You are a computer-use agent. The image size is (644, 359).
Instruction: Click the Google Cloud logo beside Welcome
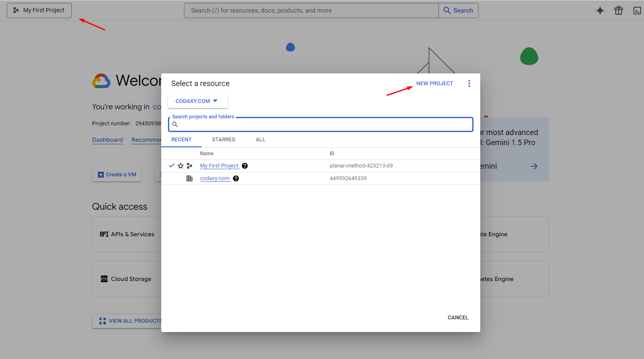coord(101,81)
